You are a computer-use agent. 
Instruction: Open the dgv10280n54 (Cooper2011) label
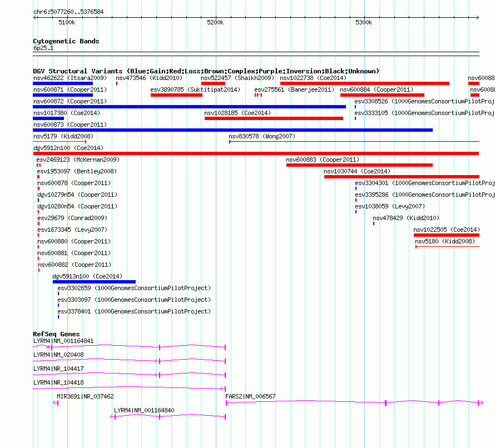click(77, 206)
